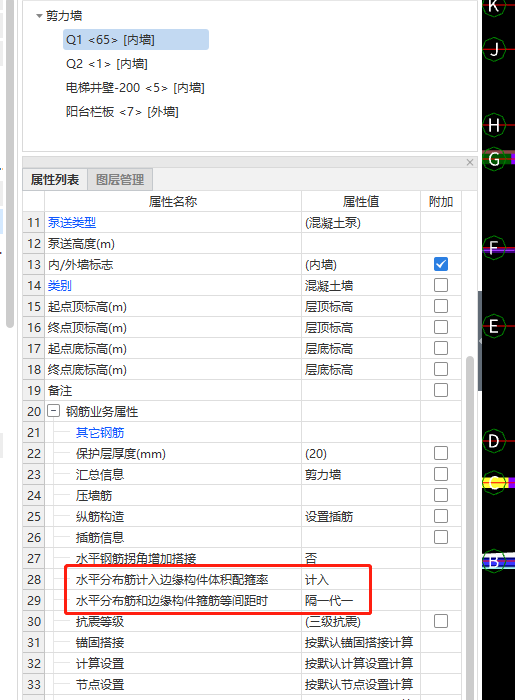Viewport: 515px width, 700px height.
Task: Open the 泵送类型 property link
Action: (x=72, y=222)
